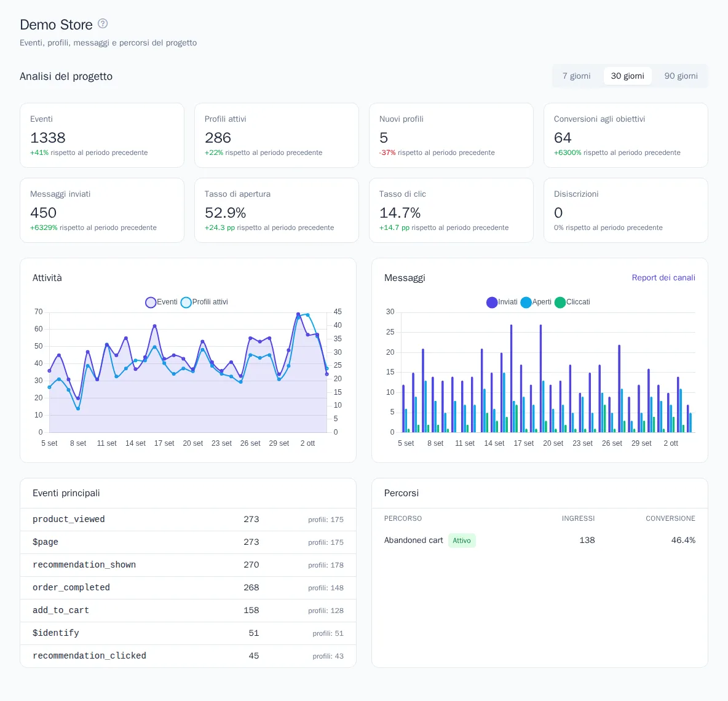The height and width of the screenshot is (701, 728).
Task: Click the Demo Store page title
Action: pos(56,25)
